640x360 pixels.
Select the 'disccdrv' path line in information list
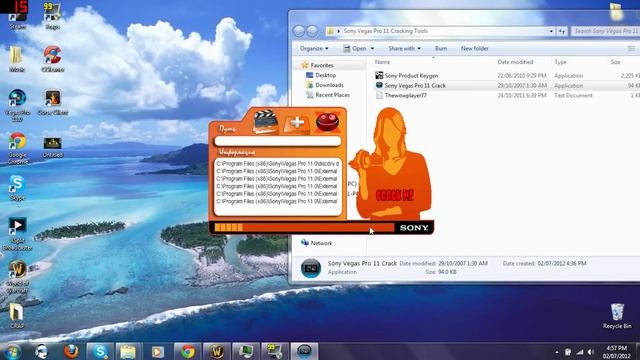click(x=278, y=164)
